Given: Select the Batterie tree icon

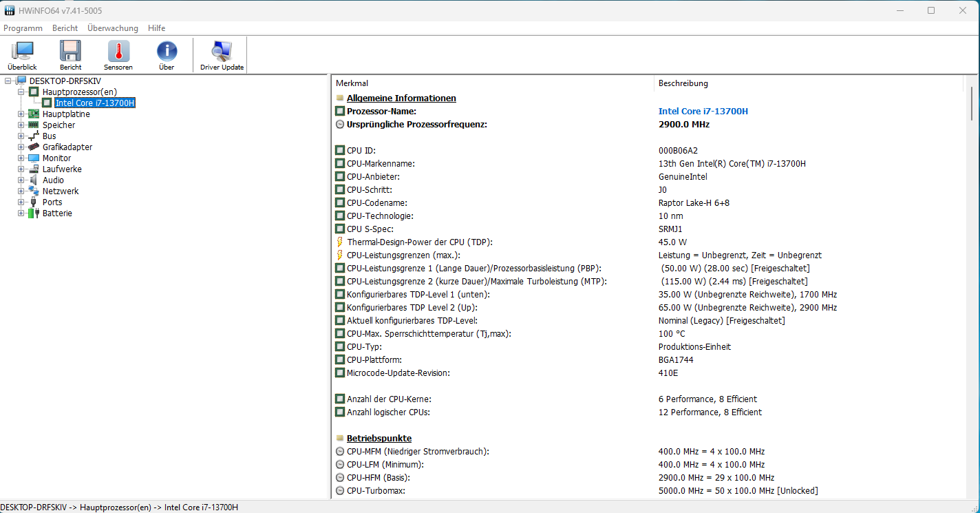Looking at the screenshot, I should click(x=33, y=213).
